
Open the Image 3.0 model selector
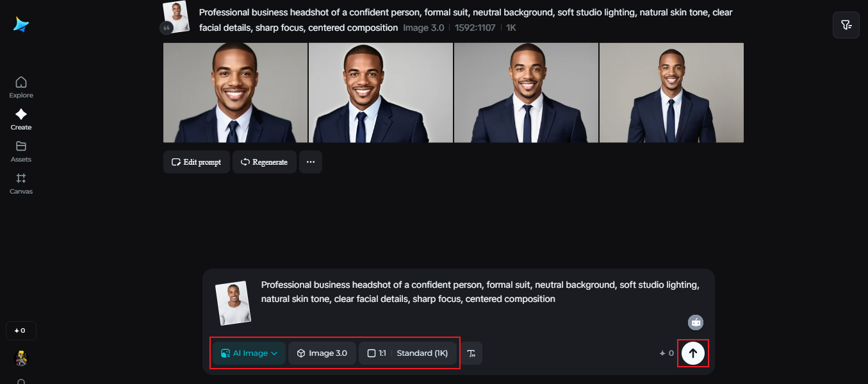pyautogui.click(x=322, y=353)
